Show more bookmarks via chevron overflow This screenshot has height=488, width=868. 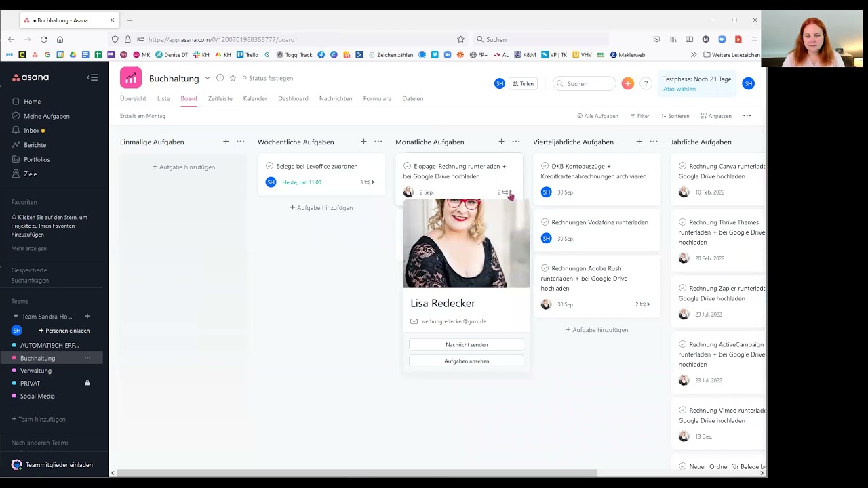(x=693, y=55)
